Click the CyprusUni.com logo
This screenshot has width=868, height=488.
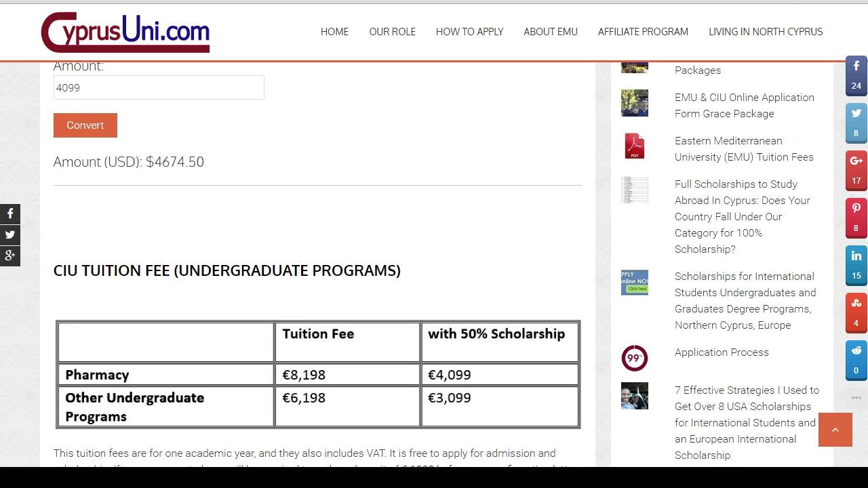[x=125, y=32]
